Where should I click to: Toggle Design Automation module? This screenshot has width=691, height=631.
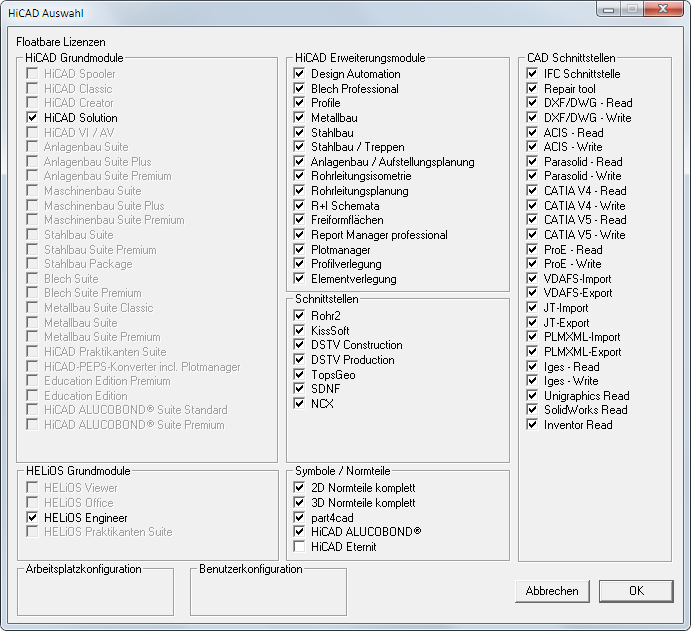click(299, 74)
